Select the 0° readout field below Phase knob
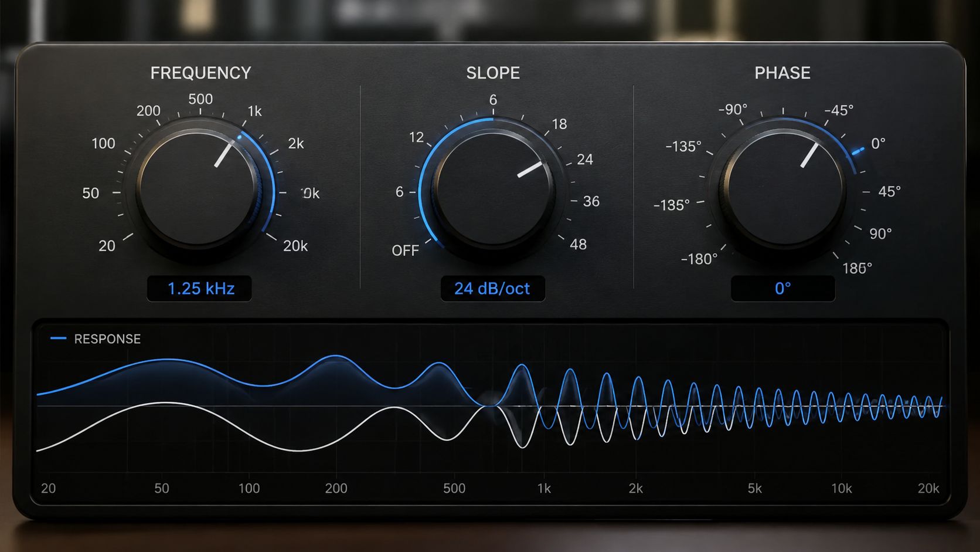Screen dimensions: 980x552 [x=782, y=289]
